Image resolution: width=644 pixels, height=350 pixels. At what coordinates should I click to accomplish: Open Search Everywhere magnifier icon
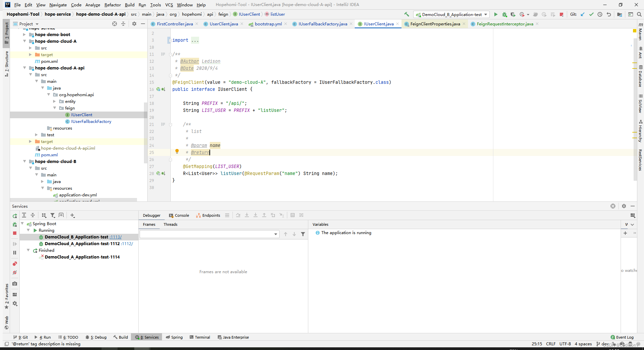coord(639,14)
